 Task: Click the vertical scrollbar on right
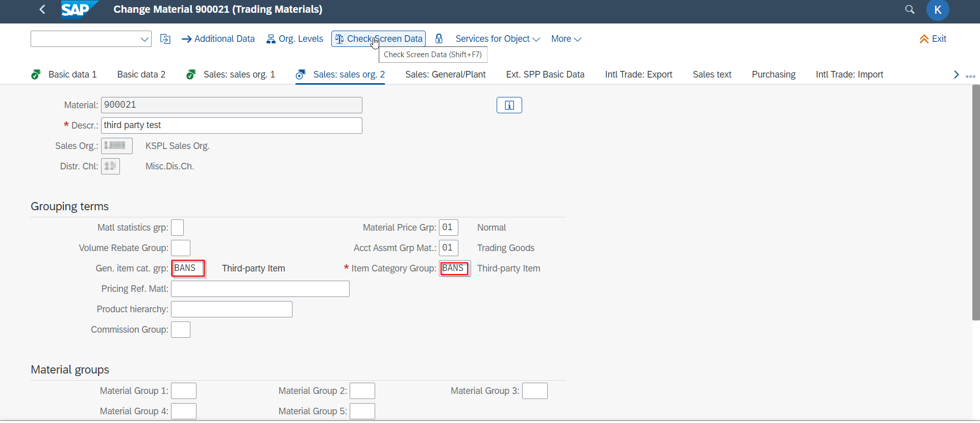pos(976,204)
